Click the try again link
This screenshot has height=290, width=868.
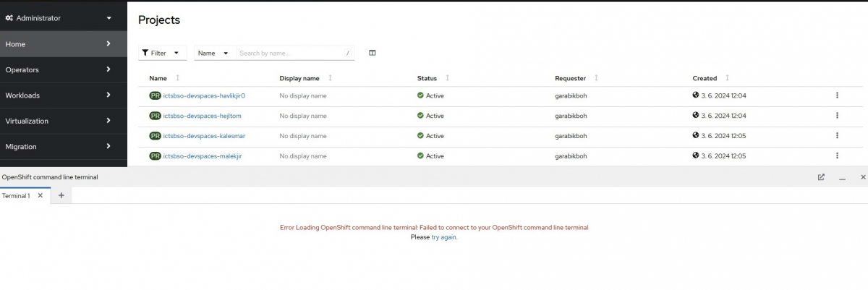point(443,237)
